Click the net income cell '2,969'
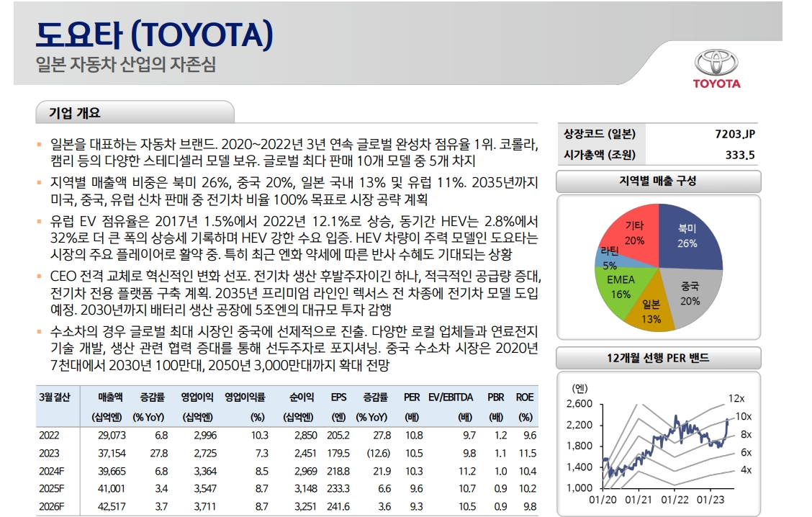This screenshot has width=812, height=517. [305, 472]
